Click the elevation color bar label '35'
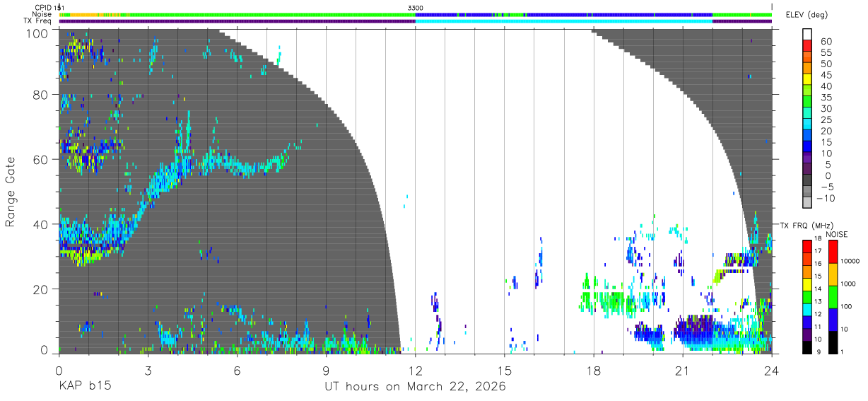Image resolution: width=868 pixels, height=401 pixels. point(826,98)
